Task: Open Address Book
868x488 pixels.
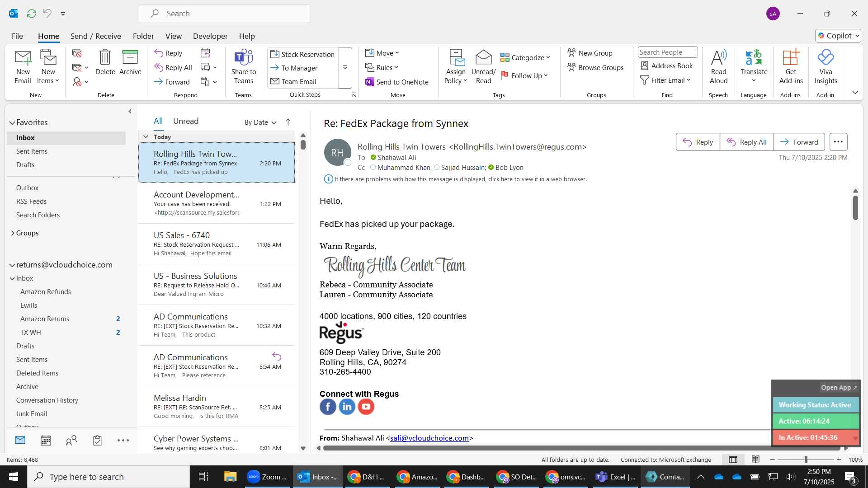Action: click(667, 66)
